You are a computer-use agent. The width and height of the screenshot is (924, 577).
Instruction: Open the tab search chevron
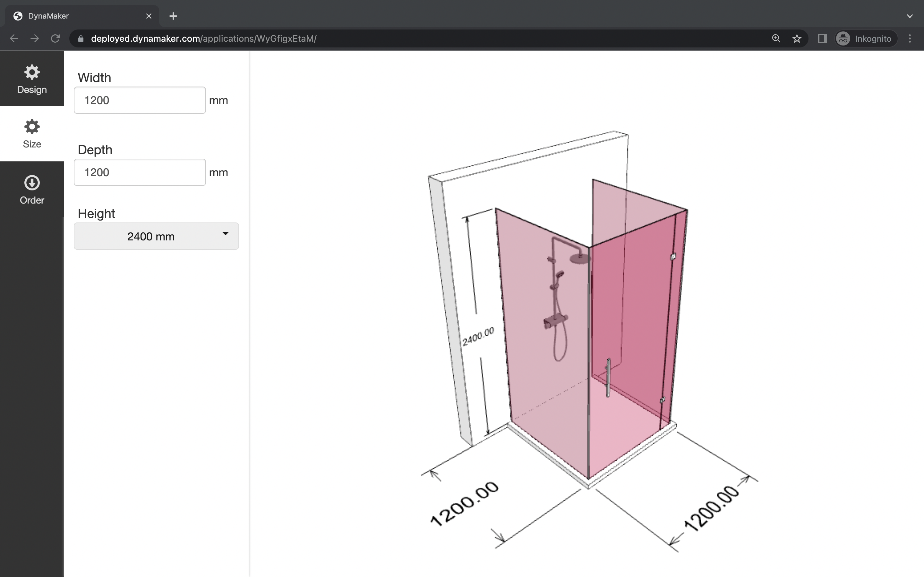tap(910, 16)
